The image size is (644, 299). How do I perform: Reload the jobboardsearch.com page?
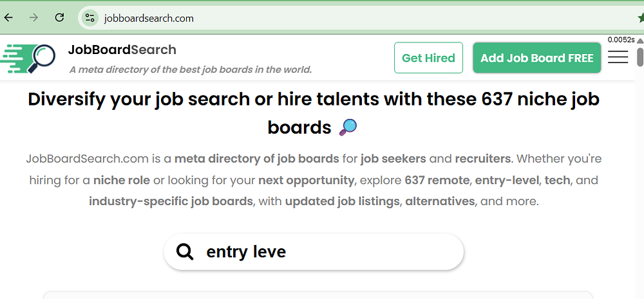59,17
